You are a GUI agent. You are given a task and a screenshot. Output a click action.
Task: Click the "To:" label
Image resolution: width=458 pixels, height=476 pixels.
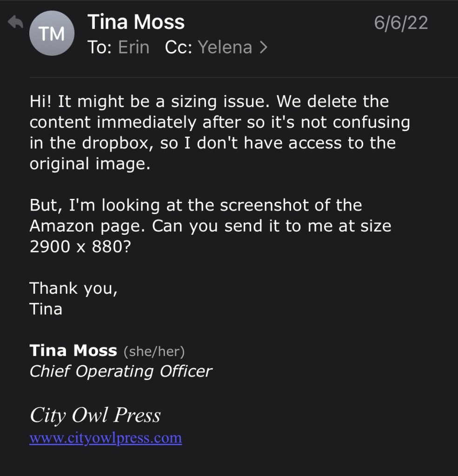(x=100, y=47)
